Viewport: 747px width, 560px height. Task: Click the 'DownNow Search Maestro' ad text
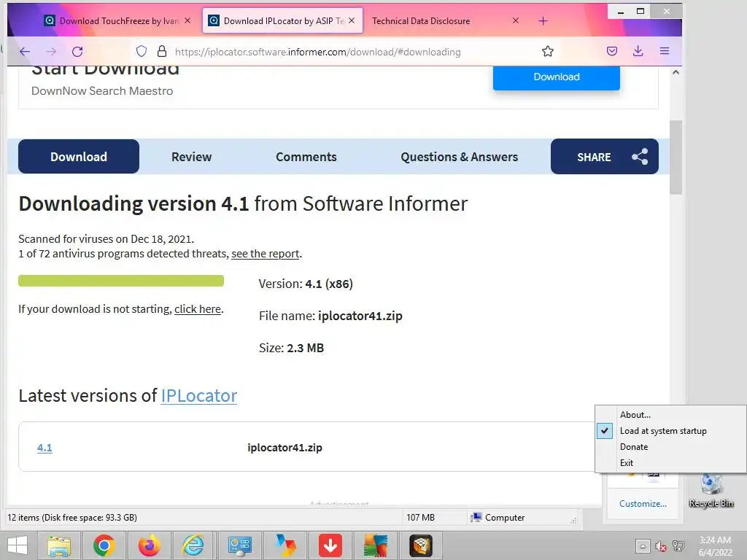(x=102, y=91)
